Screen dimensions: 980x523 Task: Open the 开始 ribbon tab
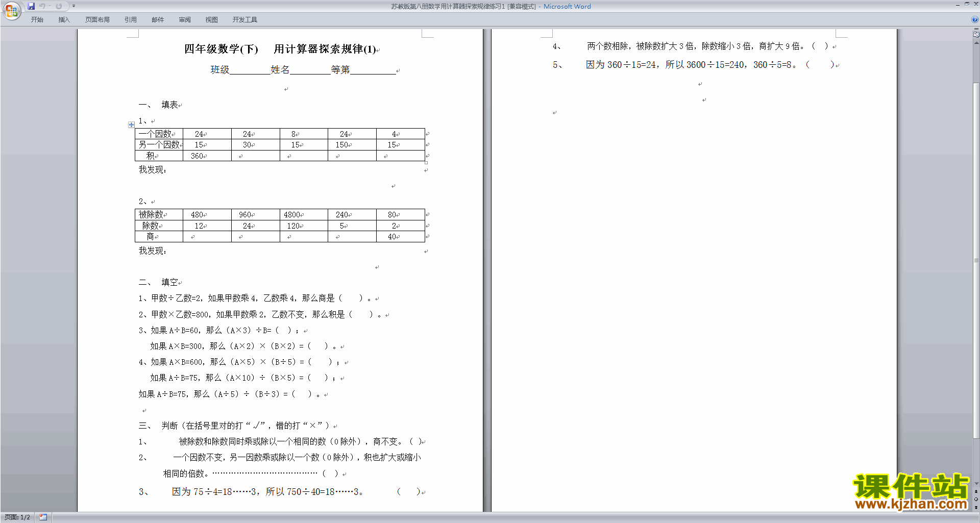[37, 20]
